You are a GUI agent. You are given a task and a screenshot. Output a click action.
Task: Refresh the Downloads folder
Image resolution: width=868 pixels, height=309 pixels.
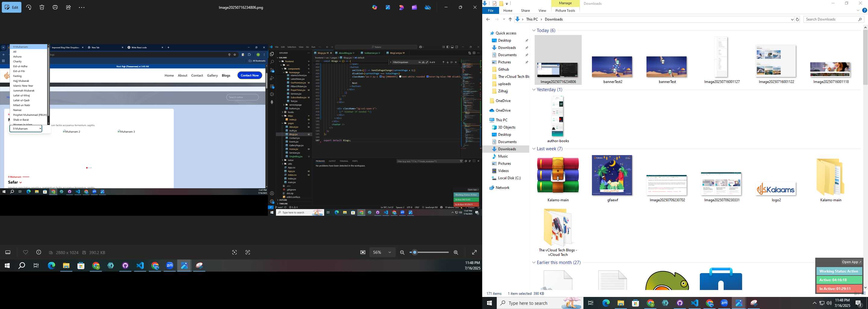797,20
